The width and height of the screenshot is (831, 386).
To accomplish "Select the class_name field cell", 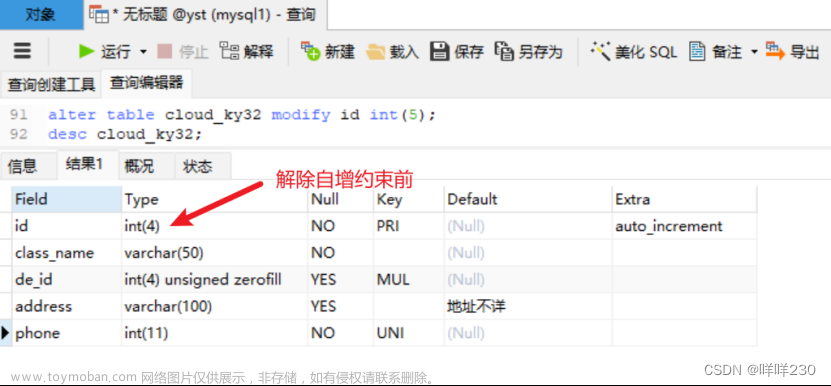I will coord(67,253).
